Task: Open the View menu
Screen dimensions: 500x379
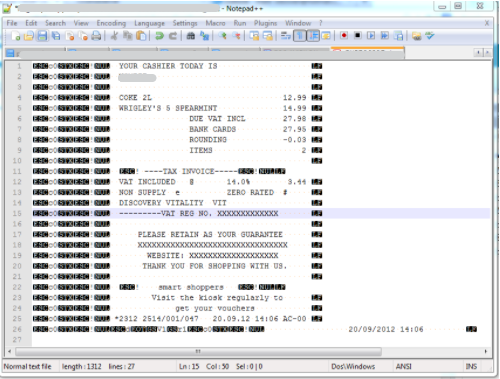Action: click(81, 23)
